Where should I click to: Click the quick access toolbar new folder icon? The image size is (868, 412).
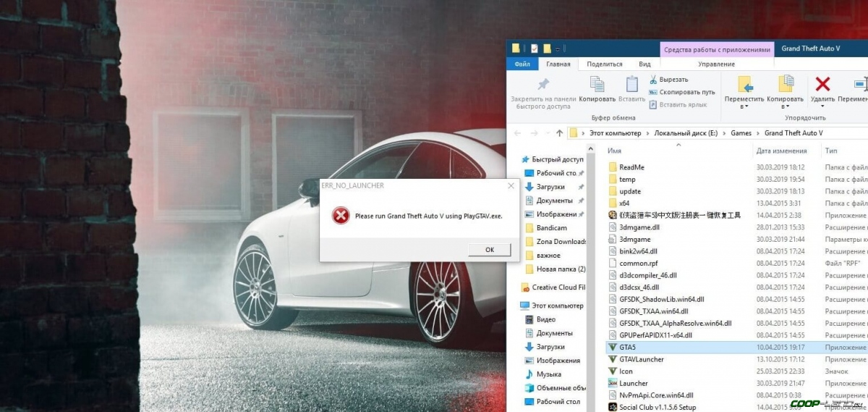tap(547, 49)
